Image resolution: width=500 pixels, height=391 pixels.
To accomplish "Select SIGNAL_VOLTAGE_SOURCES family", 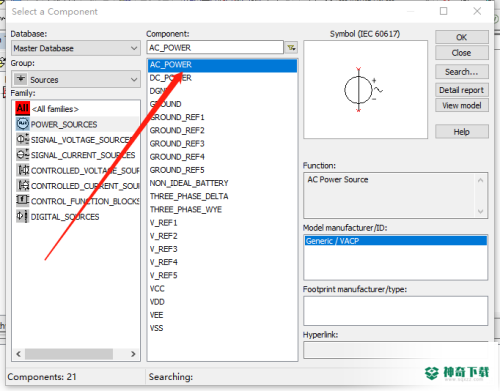I will point(76,140).
